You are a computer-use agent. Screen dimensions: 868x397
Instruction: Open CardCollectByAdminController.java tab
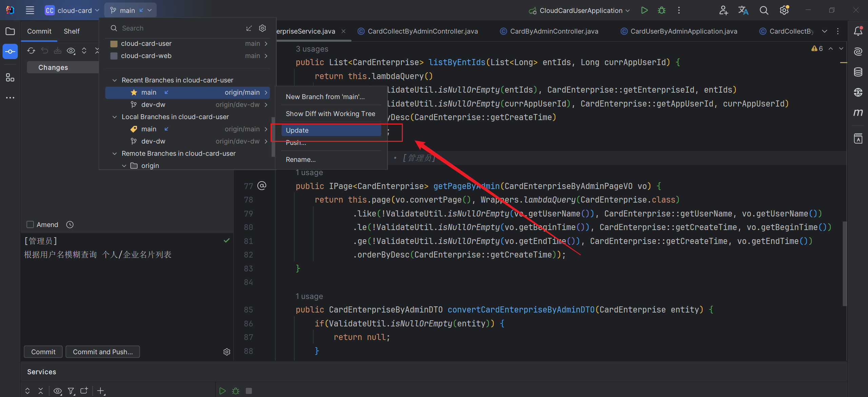[x=418, y=31]
